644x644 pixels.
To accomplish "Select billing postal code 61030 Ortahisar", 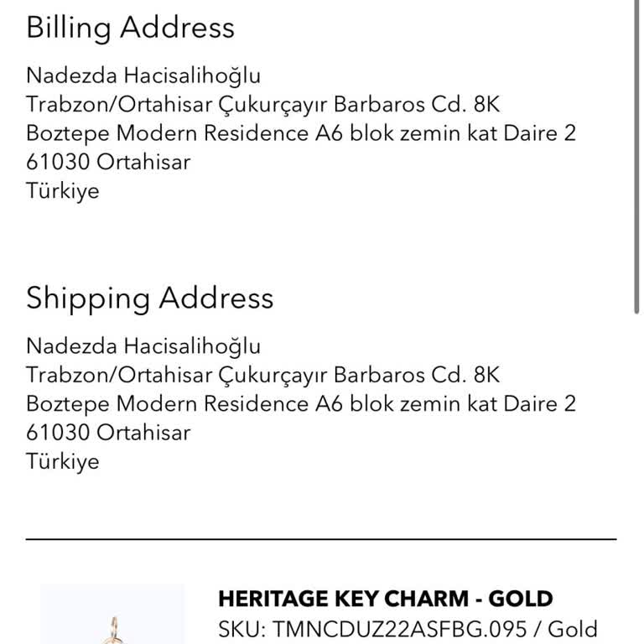I will pyautogui.click(x=108, y=162).
